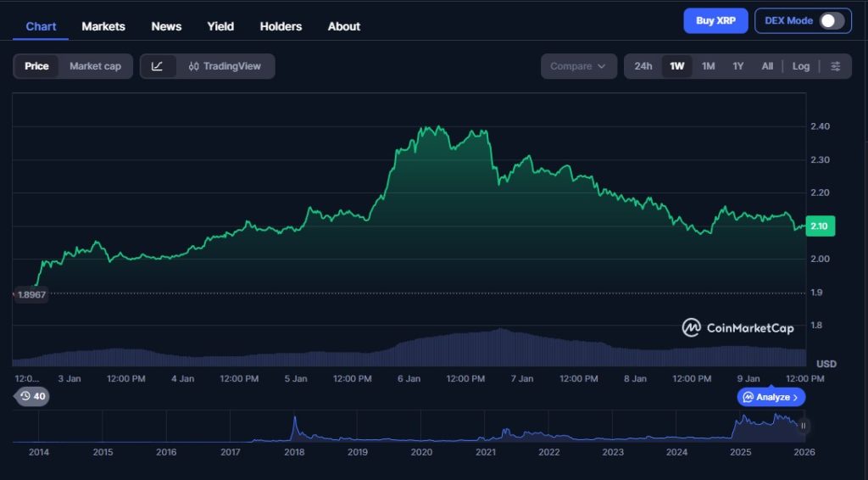This screenshot has height=480, width=868.
Task: Open the About tab
Action: tap(344, 26)
